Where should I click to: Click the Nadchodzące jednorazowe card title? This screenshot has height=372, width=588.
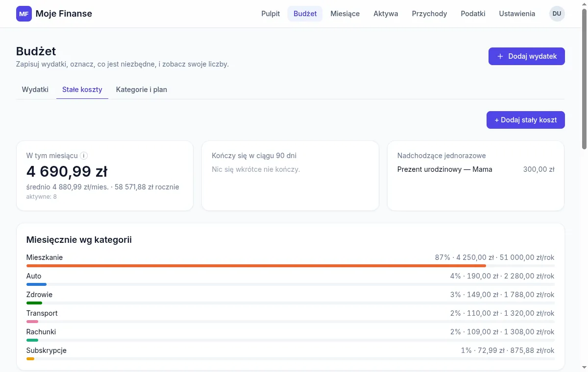point(441,156)
